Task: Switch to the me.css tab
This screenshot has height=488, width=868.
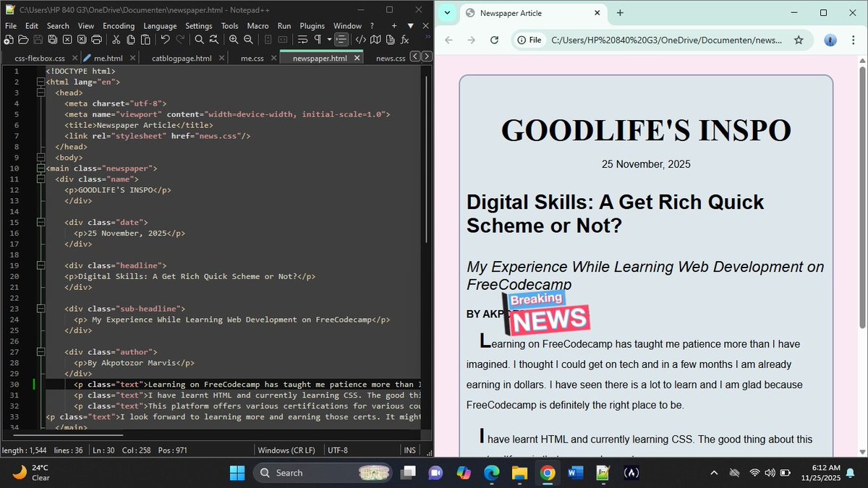Action: coord(252,58)
